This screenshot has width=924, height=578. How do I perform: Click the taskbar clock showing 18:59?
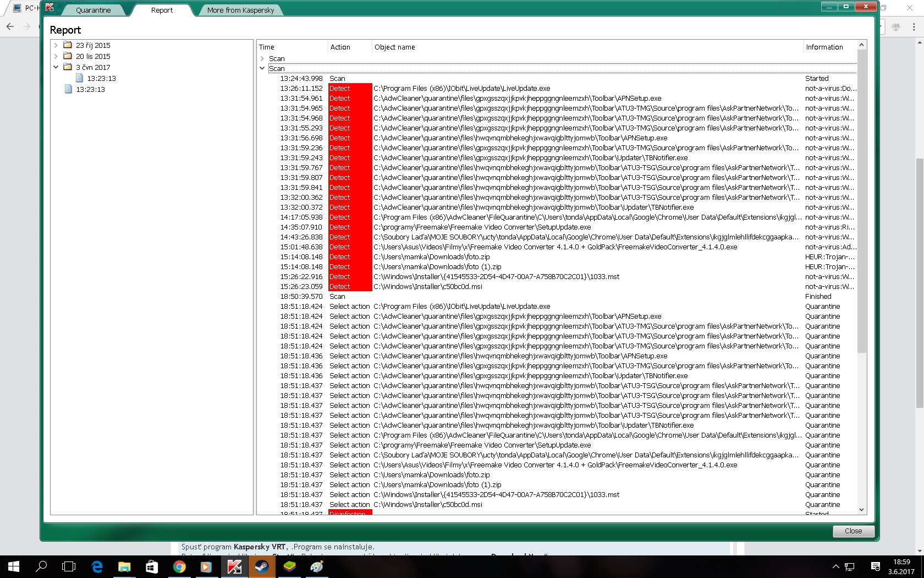[901, 561]
